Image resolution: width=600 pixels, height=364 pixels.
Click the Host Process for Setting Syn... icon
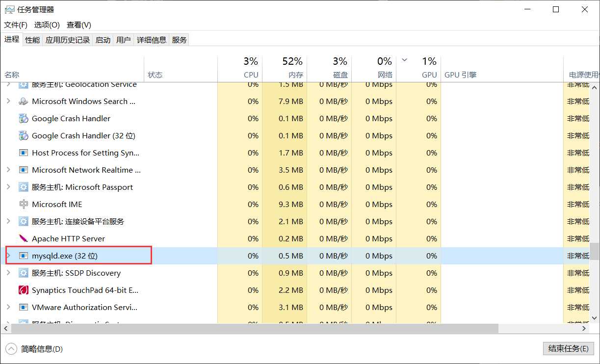23,153
